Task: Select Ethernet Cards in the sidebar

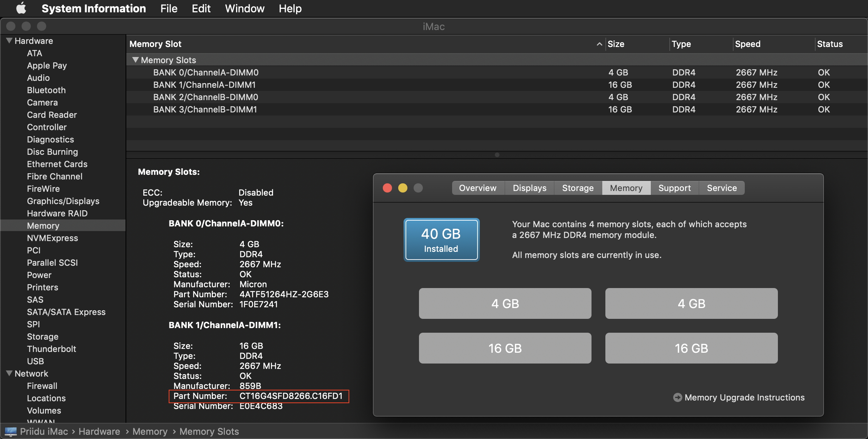Action: (57, 164)
